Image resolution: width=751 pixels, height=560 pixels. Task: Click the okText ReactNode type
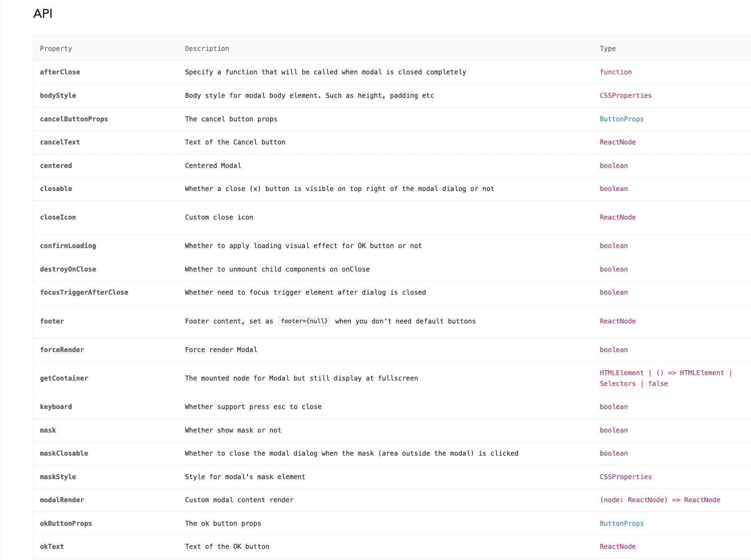(617, 547)
